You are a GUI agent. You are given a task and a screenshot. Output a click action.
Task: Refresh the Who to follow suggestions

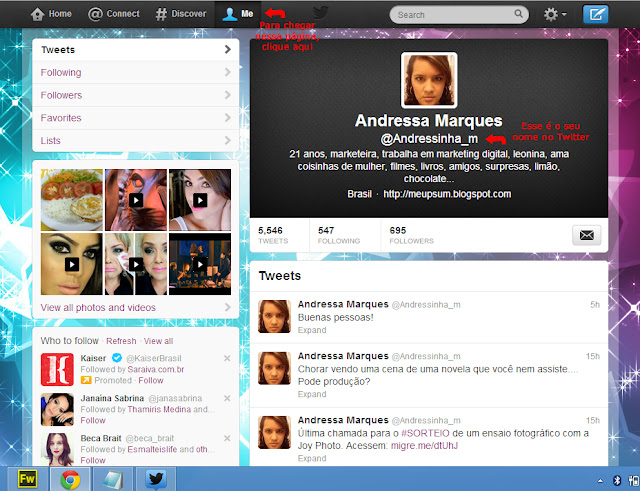[121, 341]
